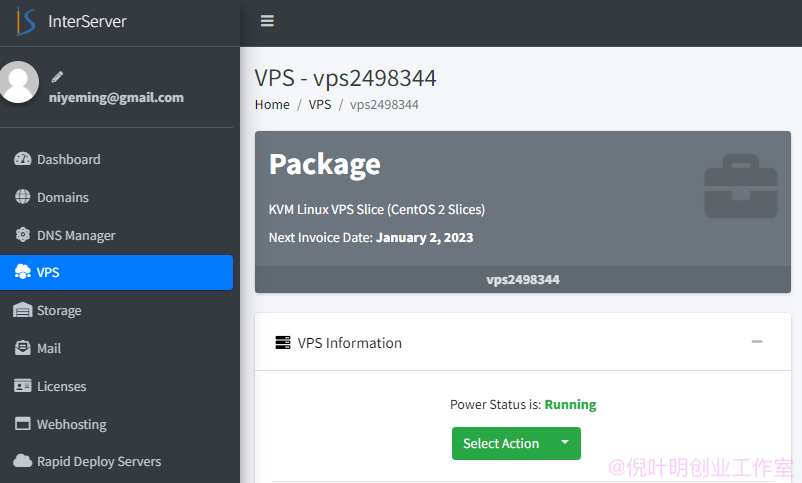
Task: Click the DNS Manager gear icon
Action: pyautogui.click(x=23, y=235)
